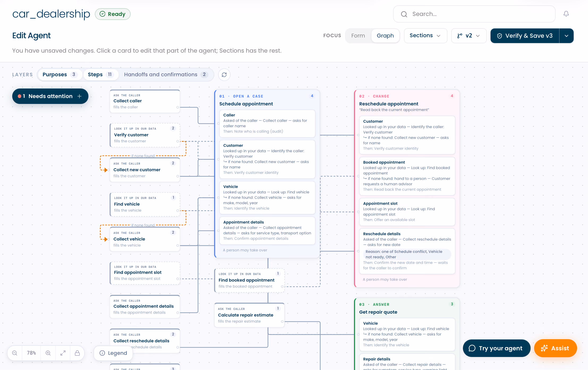The image size is (588, 370).
Task: Edit Booked appointment in Reschedule
Action: tap(407, 176)
